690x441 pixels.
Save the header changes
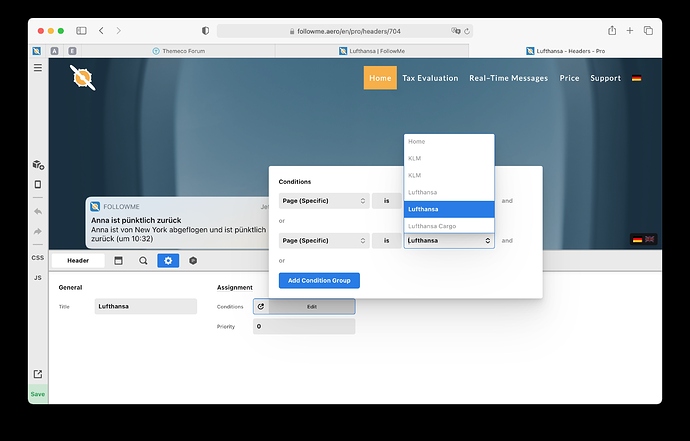38,394
